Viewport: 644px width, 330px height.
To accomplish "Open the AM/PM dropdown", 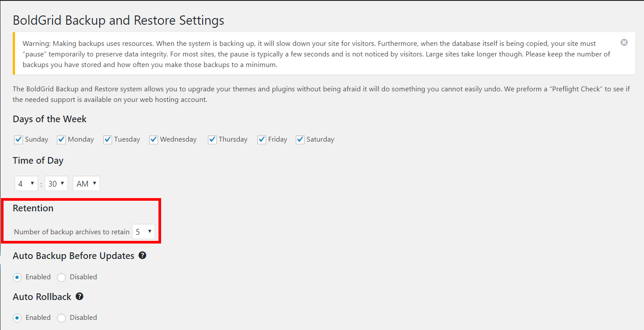I will coord(87,184).
